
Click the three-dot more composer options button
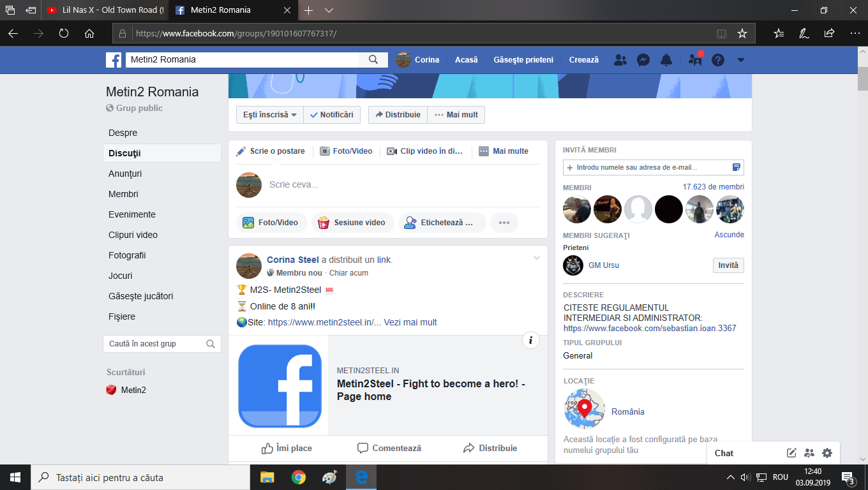(504, 223)
